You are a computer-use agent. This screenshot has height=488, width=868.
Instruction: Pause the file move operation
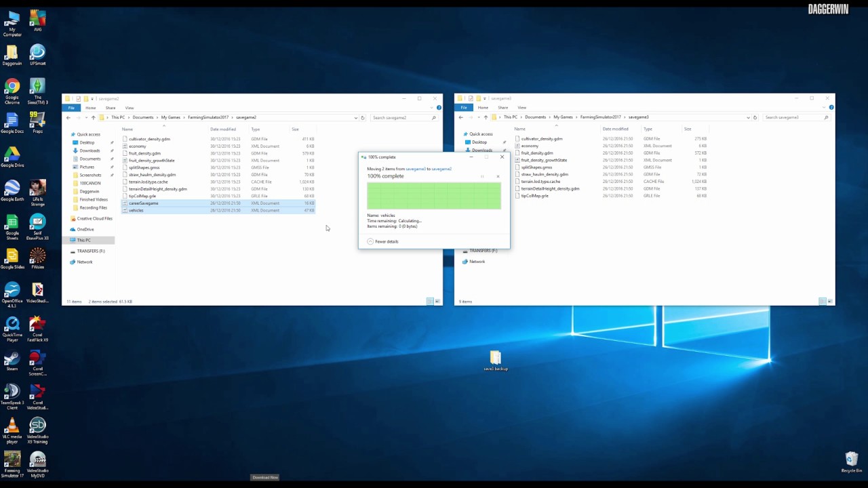[x=482, y=176]
